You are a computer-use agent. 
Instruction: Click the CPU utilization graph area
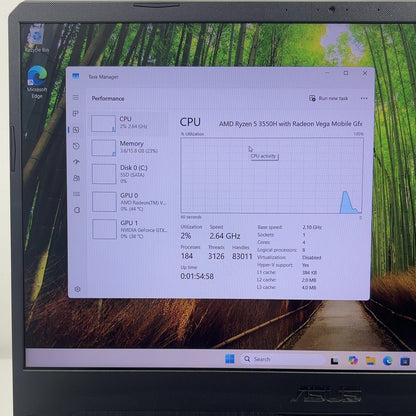pos(272,175)
